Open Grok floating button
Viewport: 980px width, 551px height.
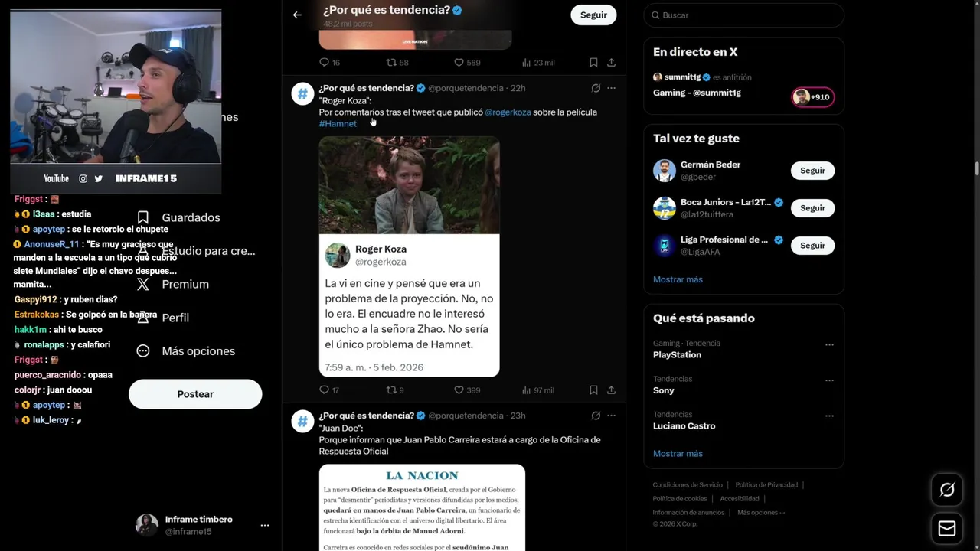click(x=947, y=490)
